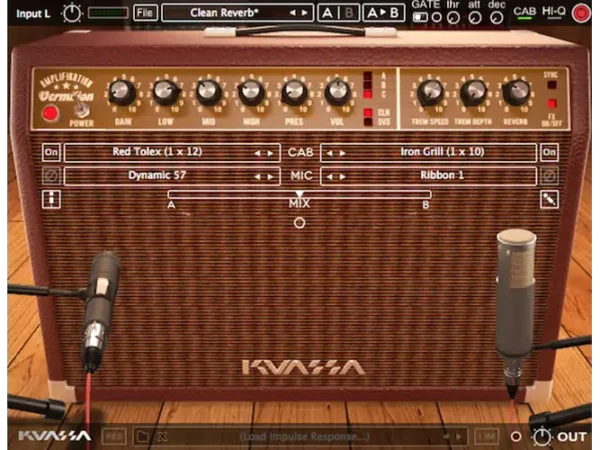Go to next preset with the right arrow
Image resolution: width=600 pixels, height=450 pixels.
coord(305,13)
